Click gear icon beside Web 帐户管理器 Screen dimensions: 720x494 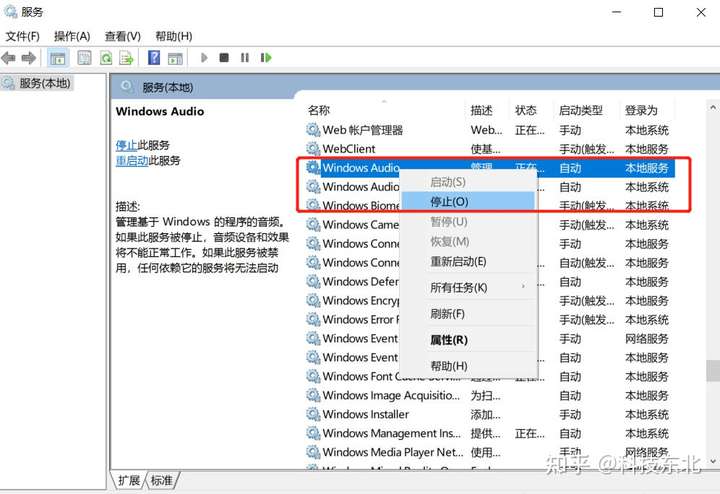click(313, 130)
